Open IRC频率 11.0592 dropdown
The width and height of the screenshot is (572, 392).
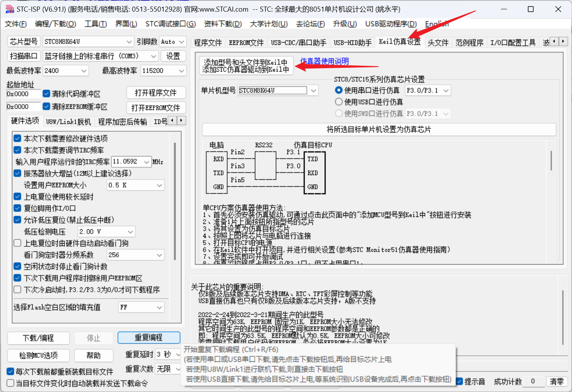point(131,162)
